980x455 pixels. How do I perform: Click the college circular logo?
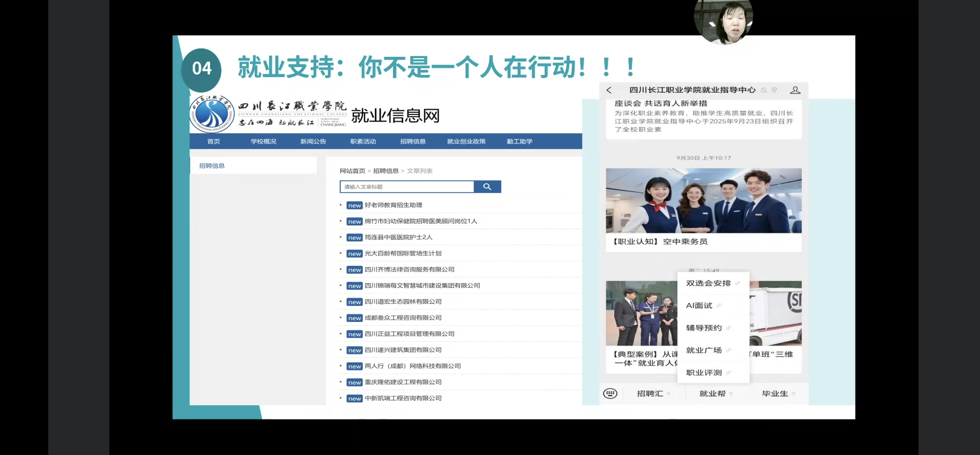[x=212, y=114]
